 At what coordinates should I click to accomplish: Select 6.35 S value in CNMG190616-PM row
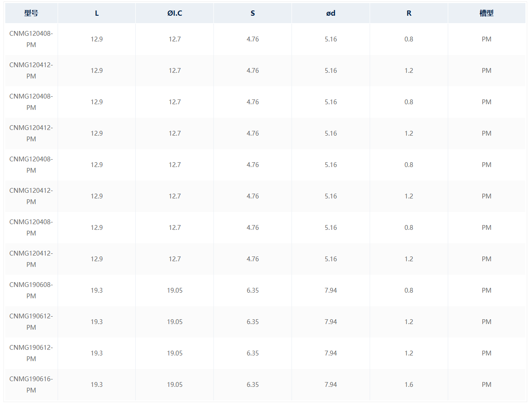click(x=253, y=385)
